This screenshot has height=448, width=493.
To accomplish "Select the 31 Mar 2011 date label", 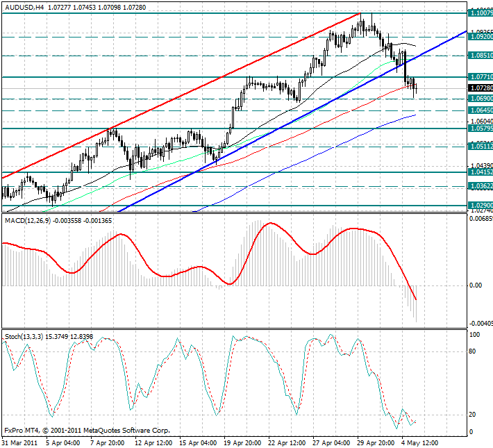I will [x=19, y=443].
